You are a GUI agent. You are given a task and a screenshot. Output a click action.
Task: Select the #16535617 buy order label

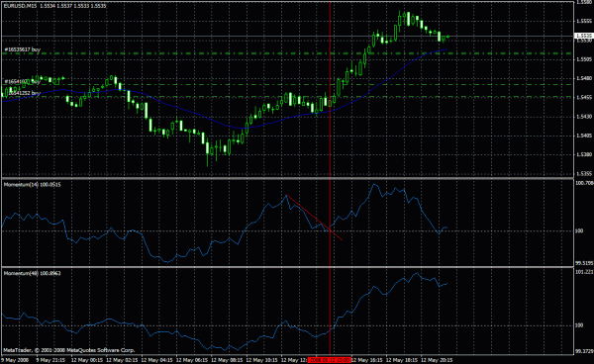pyautogui.click(x=23, y=49)
